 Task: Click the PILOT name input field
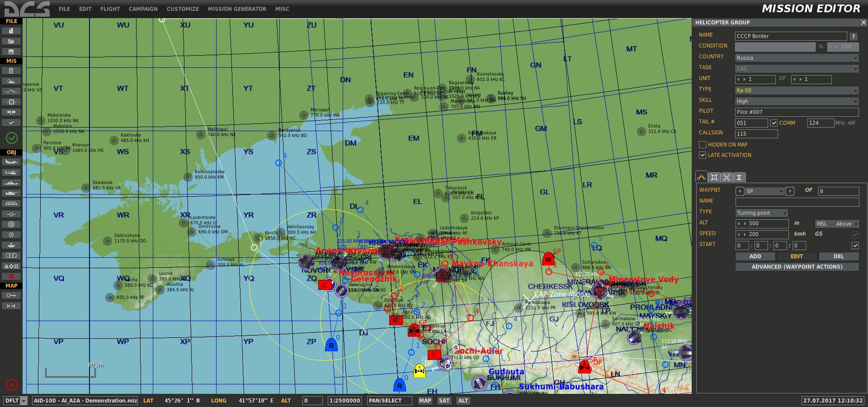coord(797,112)
